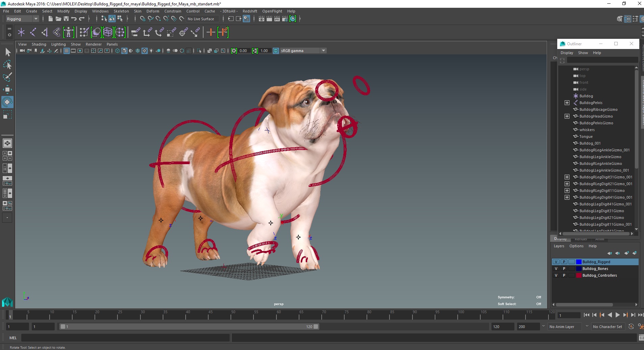Click the range slider bar

189,327
